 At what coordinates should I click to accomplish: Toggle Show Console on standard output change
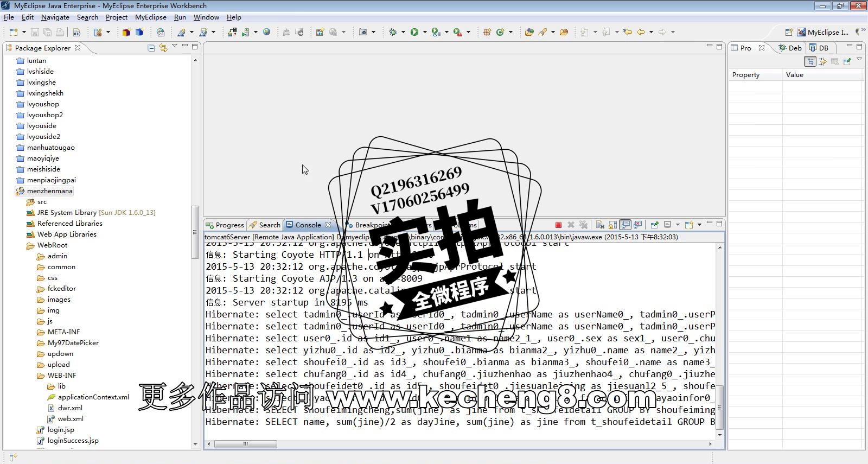[x=625, y=225]
